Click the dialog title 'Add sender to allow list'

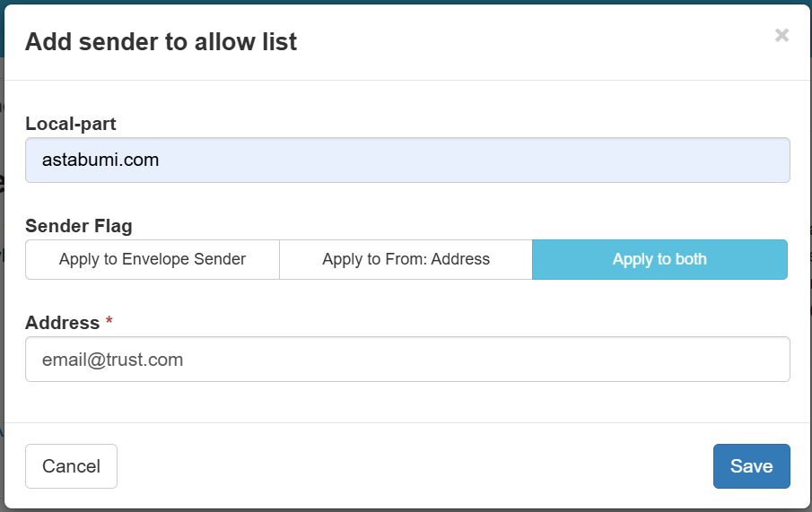coord(161,41)
